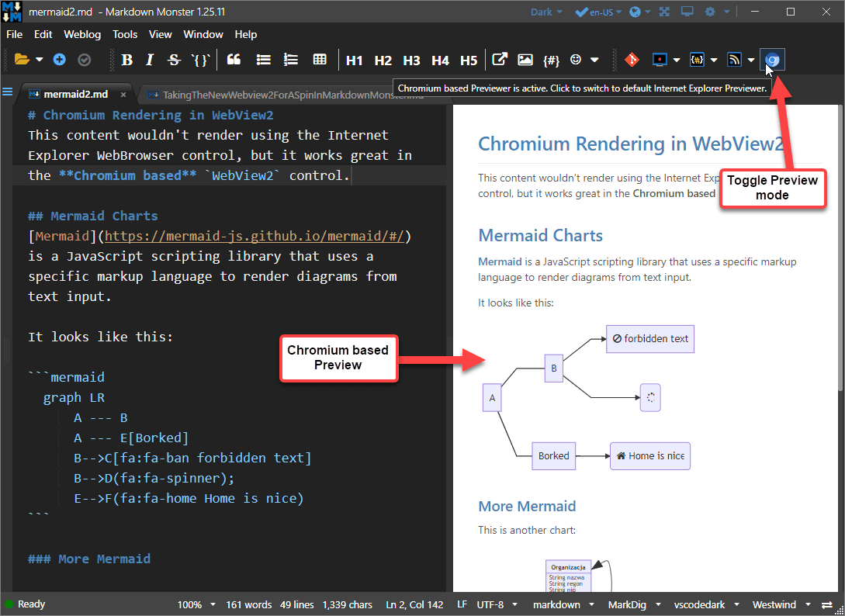
Task: Click the globe icon in the title bar
Action: 635,12
